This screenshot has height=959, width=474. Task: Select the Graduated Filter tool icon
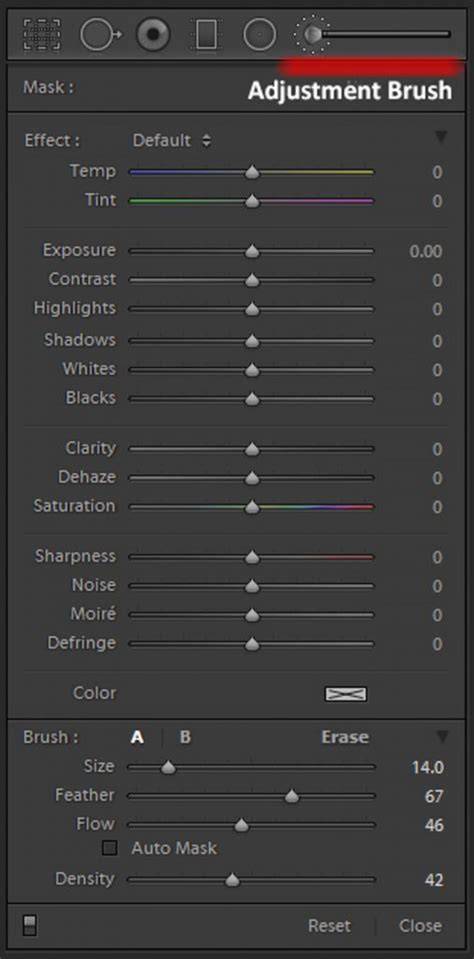(206, 34)
